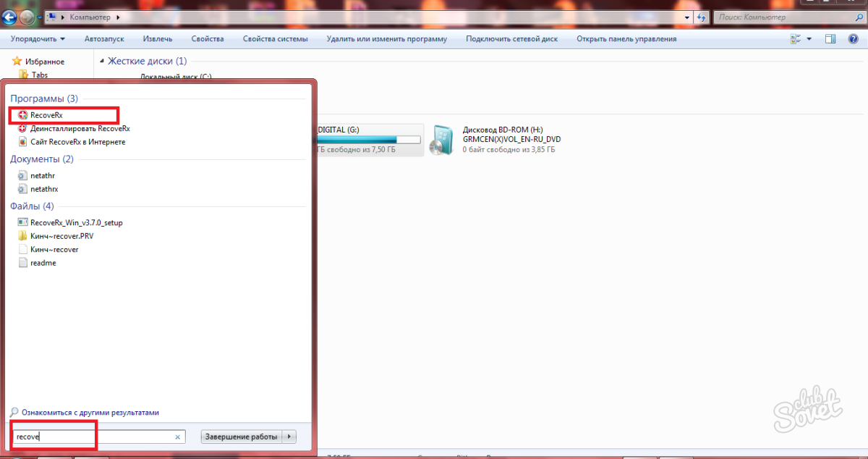Expand the shutdown options arrow
This screenshot has width=868, height=459.
(290, 437)
